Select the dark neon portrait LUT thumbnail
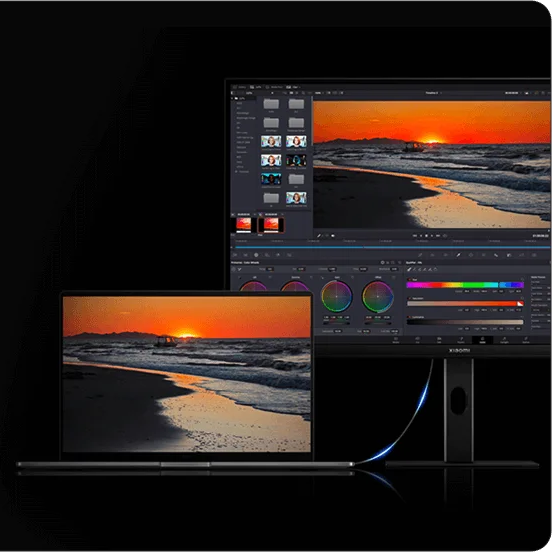The image size is (553, 552). click(x=296, y=160)
